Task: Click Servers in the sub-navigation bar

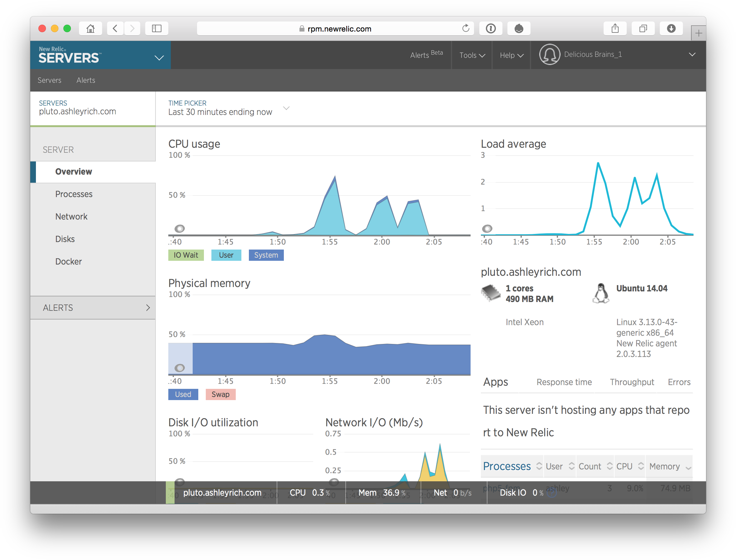Action: click(x=49, y=80)
